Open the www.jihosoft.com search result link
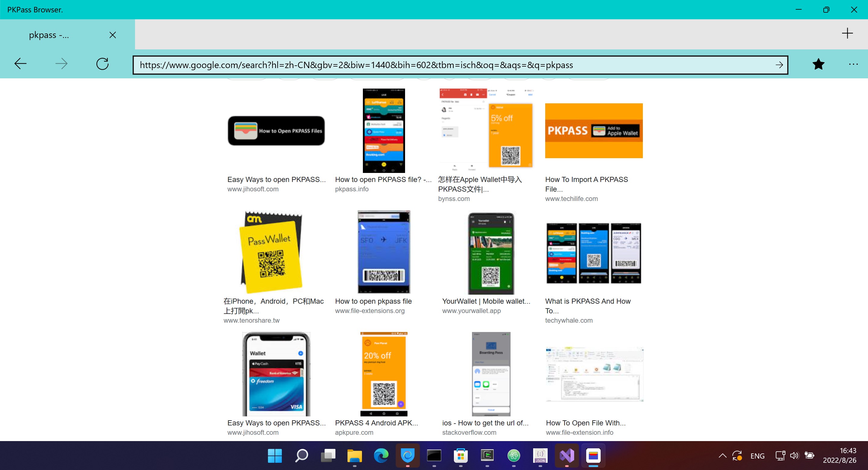Image resolution: width=868 pixels, height=470 pixels. pos(253,189)
